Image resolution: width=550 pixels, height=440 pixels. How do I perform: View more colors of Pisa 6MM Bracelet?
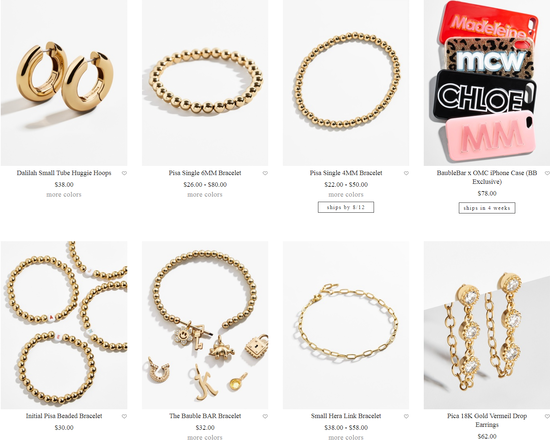[x=205, y=194]
